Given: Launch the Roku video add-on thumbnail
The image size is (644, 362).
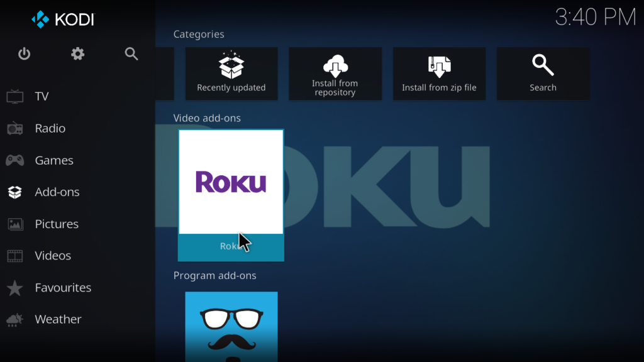Looking at the screenshot, I should tap(231, 182).
